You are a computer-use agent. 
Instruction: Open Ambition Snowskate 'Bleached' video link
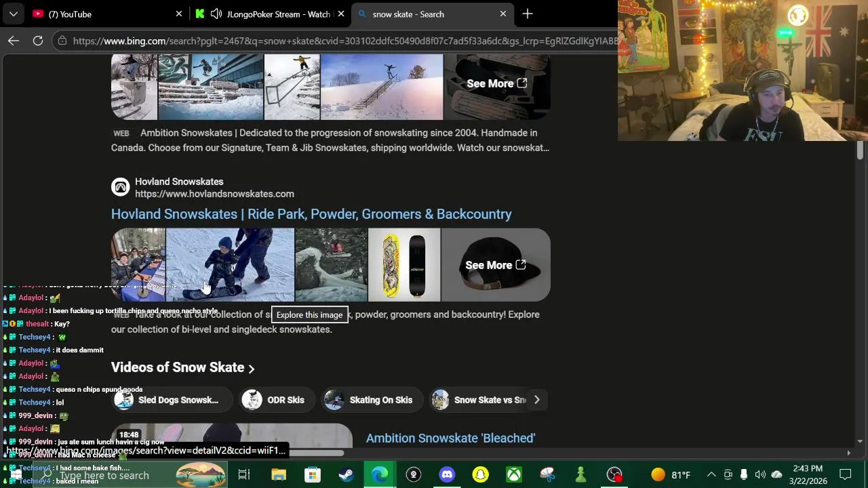tap(451, 439)
